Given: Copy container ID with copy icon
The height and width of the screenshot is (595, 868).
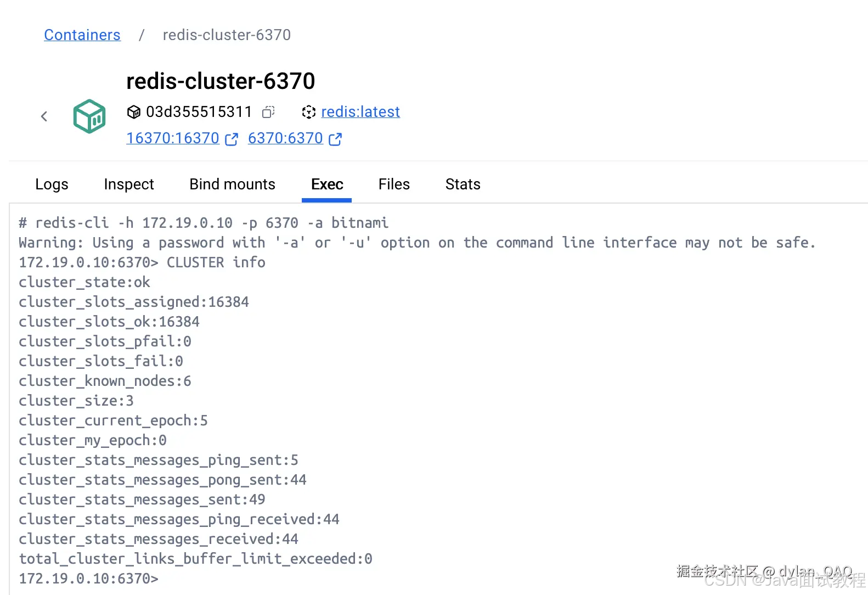Looking at the screenshot, I should click(x=268, y=112).
